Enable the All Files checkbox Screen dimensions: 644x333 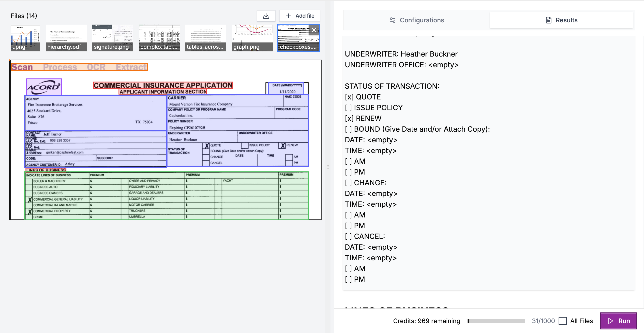point(563,321)
